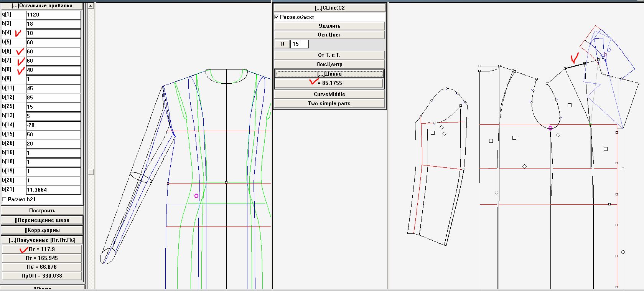Viewport: 644px width, 291px height.
Task: Click the Лок.Центр button
Action: pos(329,64)
